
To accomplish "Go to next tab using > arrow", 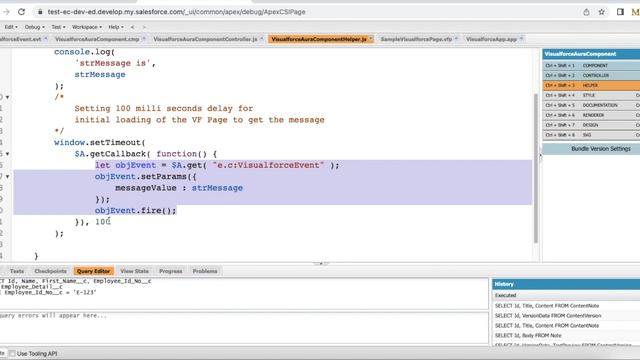I will 144,27.
